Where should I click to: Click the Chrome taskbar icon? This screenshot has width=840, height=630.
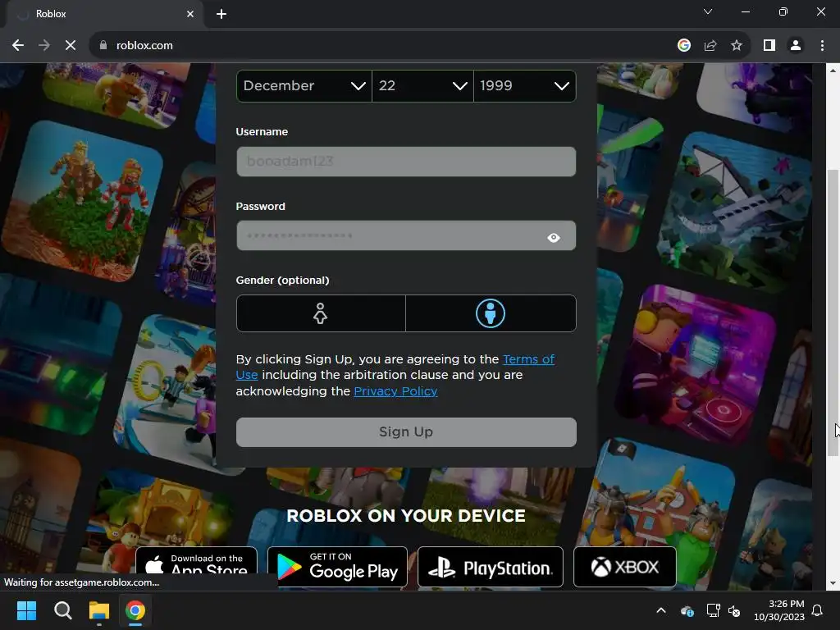click(135, 610)
